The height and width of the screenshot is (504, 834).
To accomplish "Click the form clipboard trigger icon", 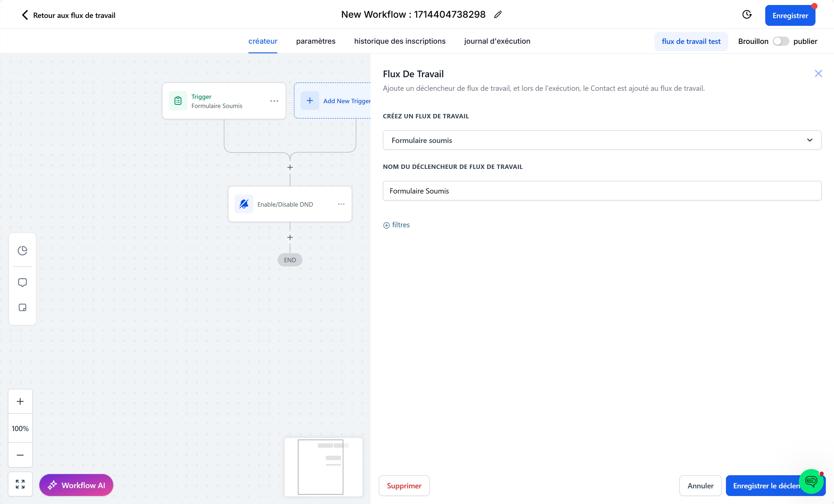I will 178,101.
